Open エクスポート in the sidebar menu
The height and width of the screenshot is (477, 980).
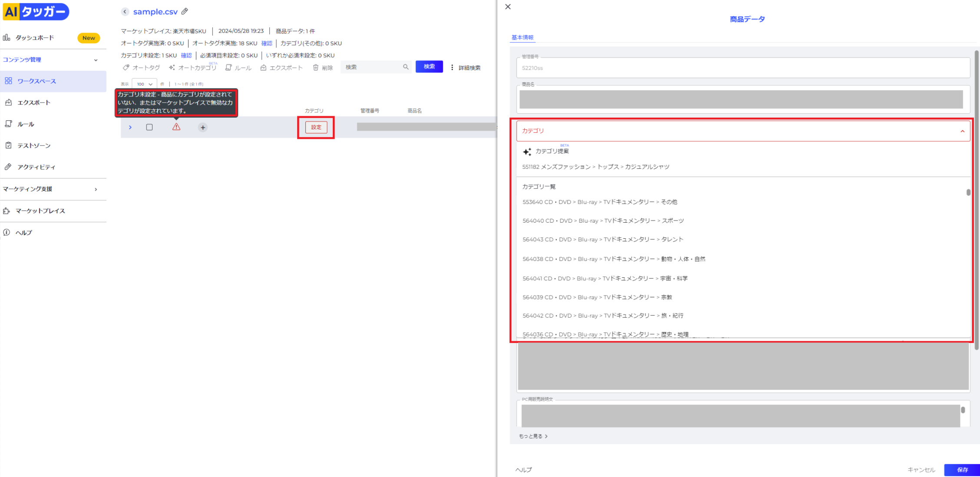point(34,103)
